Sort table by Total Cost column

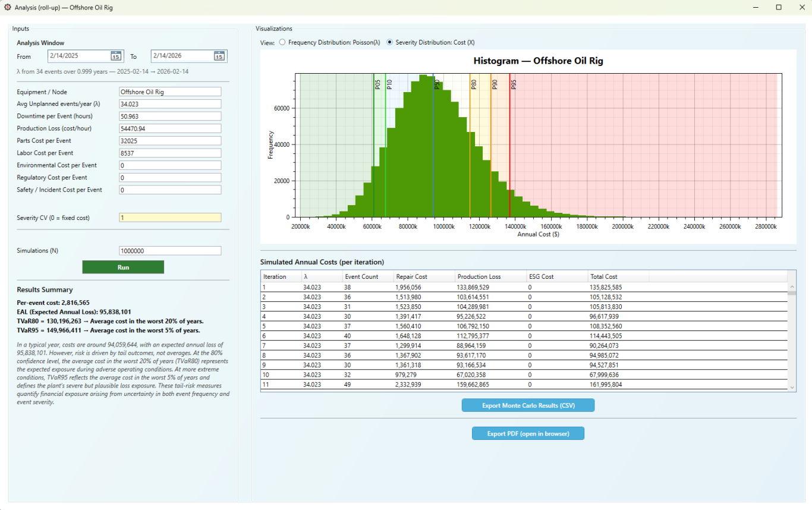pos(603,276)
